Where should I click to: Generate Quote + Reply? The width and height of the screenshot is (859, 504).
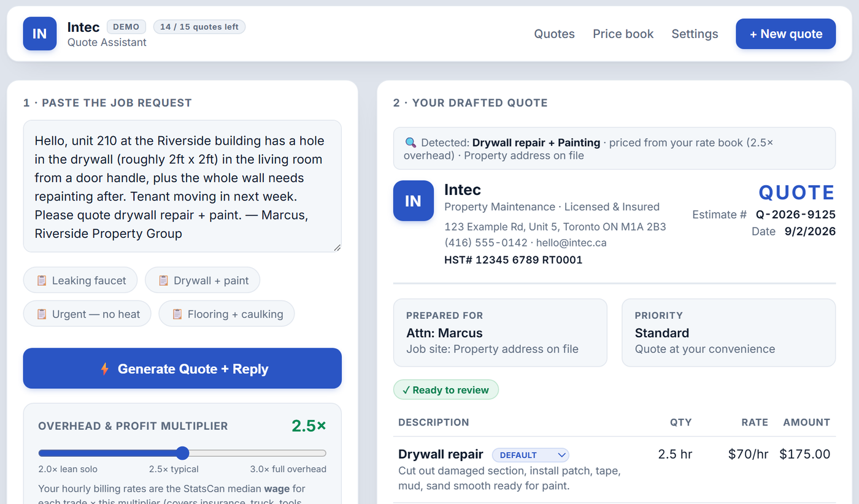click(x=182, y=368)
